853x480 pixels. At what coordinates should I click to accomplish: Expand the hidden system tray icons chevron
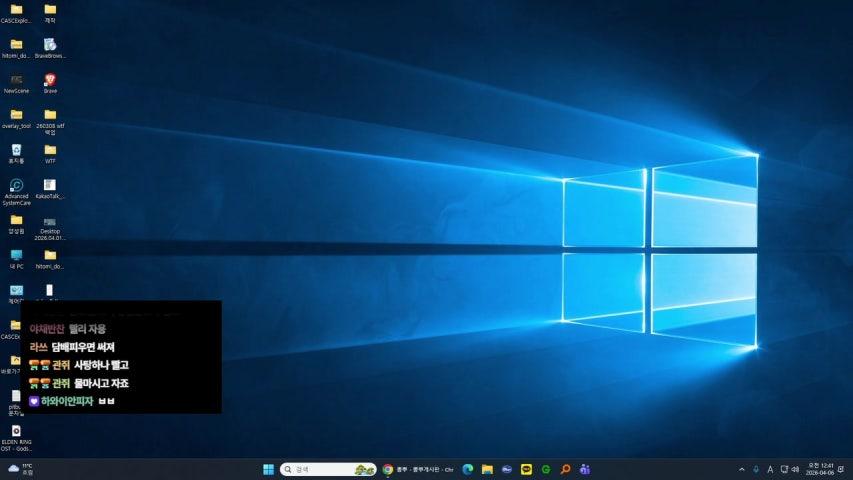coord(741,469)
